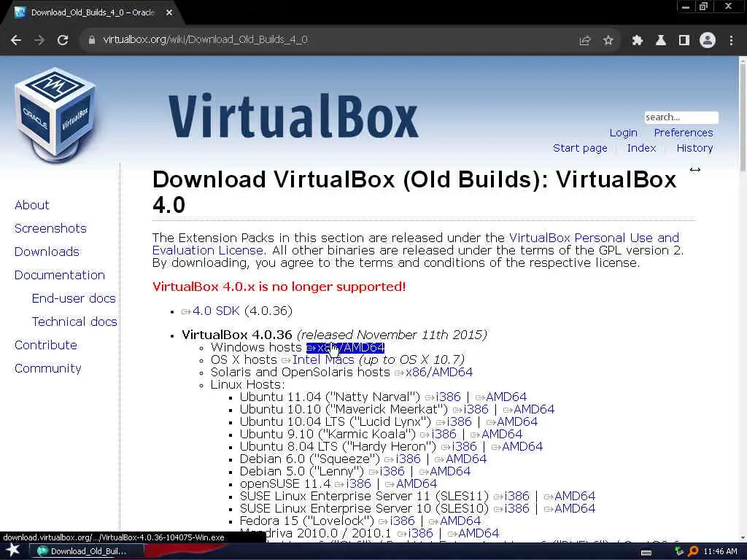Viewport: 747px width, 560px height.
Task: Open Community in the sidebar
Action: (x=47, y=368)
